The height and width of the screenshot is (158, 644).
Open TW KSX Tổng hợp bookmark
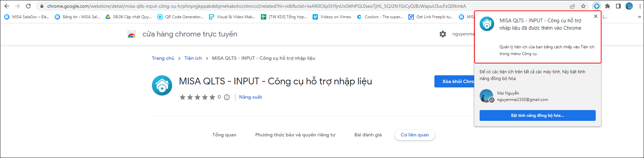pos(284,17)
